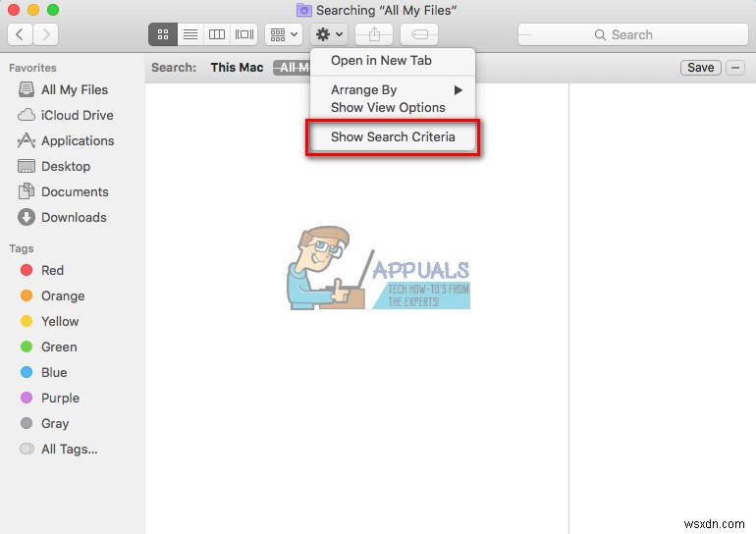Select the This Mac search scope
This screenshot has width=756, height=534.
coord(237,68)
